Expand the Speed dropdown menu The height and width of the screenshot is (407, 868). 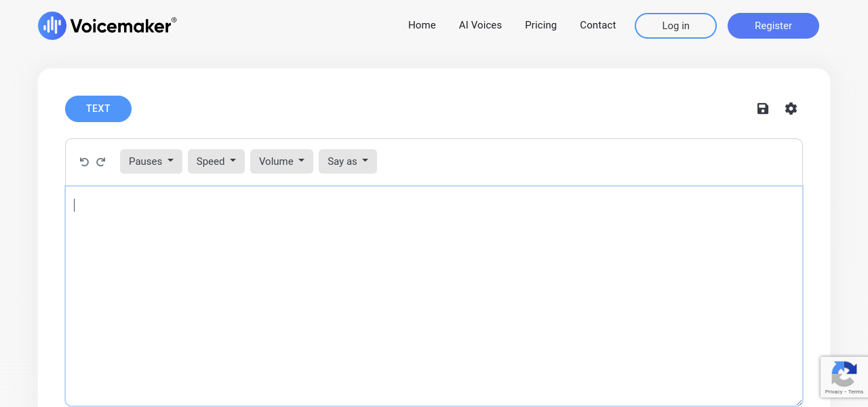tap(216, 161)
